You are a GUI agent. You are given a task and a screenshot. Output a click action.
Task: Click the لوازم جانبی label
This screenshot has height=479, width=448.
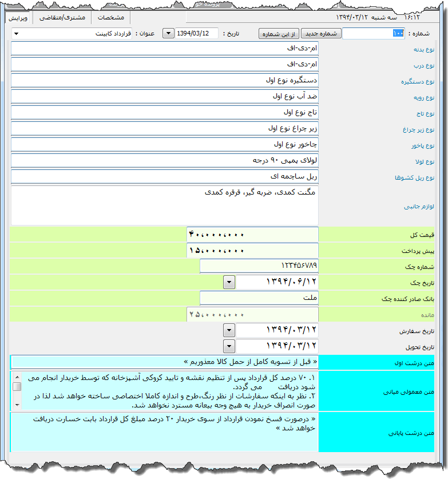tap(419, 207)
